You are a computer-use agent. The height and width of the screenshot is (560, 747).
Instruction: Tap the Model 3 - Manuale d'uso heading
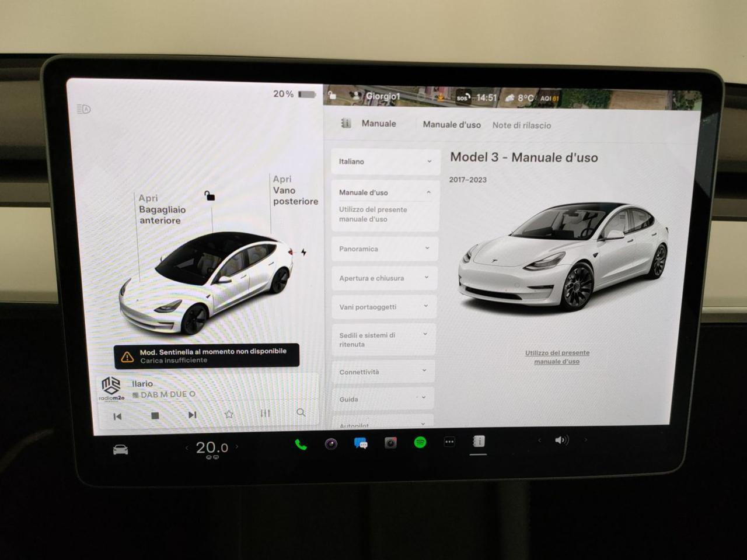coord(523,157)
